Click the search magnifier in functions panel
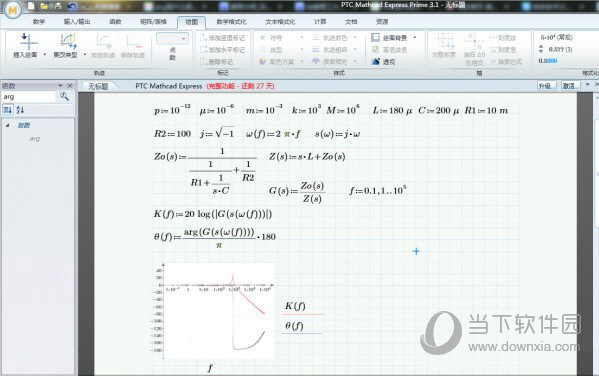 (65, 97)
